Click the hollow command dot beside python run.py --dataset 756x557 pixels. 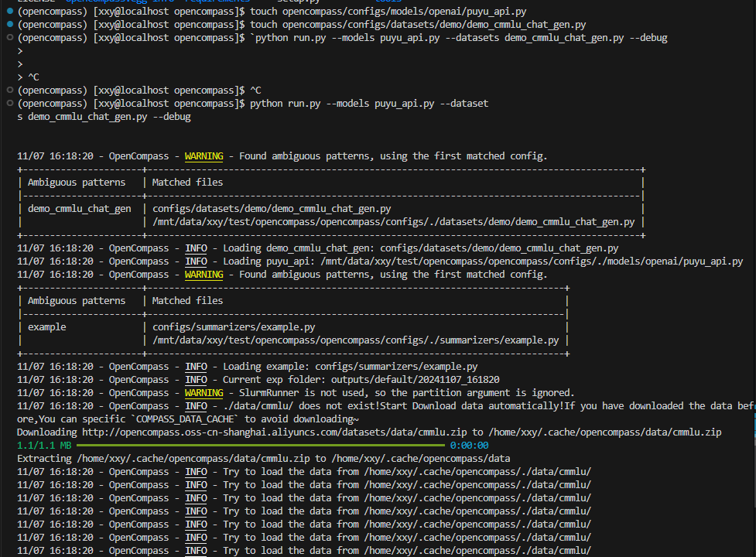tap(9, 103)
